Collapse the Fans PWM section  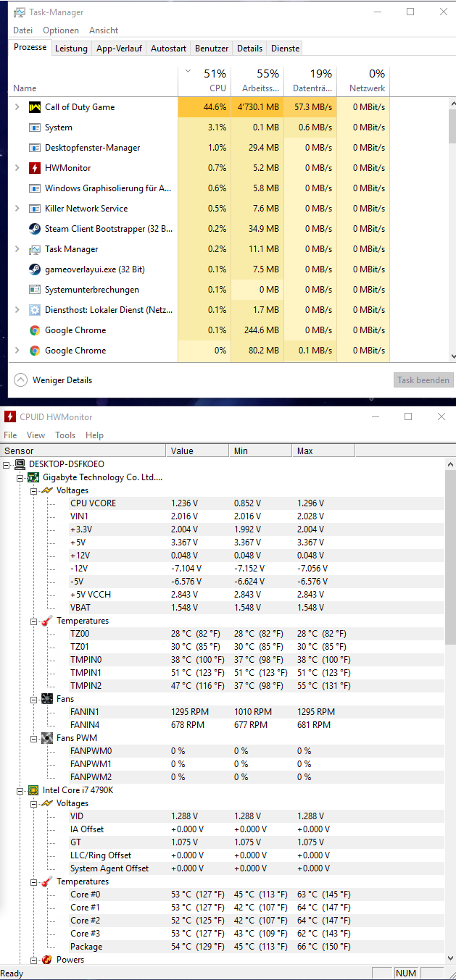(x=34, y=738)
